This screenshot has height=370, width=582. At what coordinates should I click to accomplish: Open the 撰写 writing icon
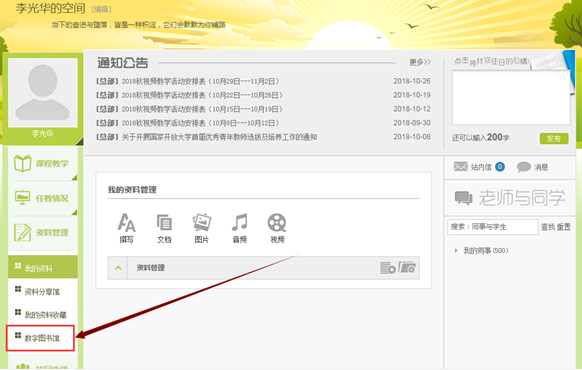pos(126,222)
